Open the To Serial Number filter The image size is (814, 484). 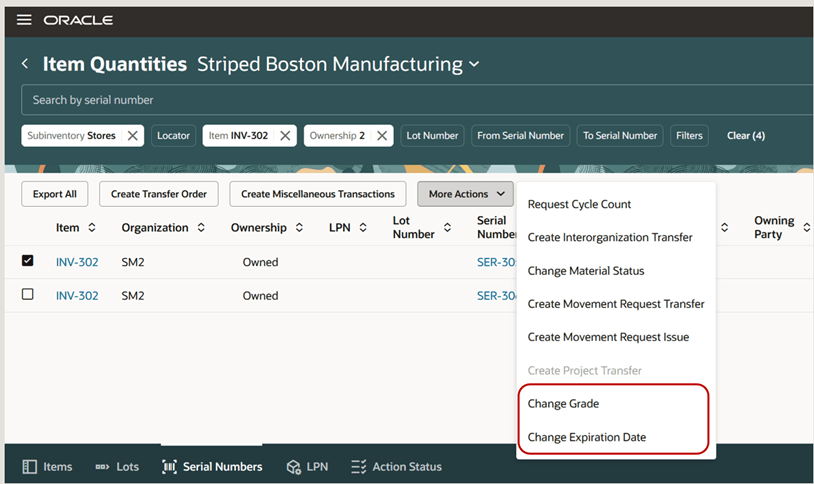(x=620, y=136)
